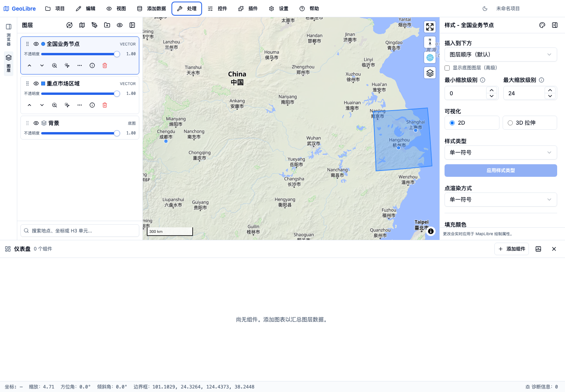Open the 图层顺序（默认）dropdown
The height and width of the screenshot is (392, 565).
pyautogui.click(x=501, y=54)
